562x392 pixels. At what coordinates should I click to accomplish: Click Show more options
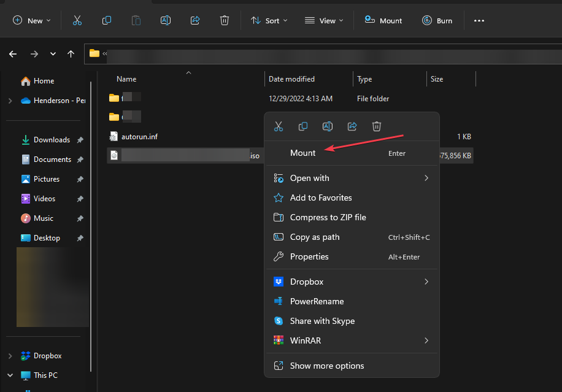point(326,366)
